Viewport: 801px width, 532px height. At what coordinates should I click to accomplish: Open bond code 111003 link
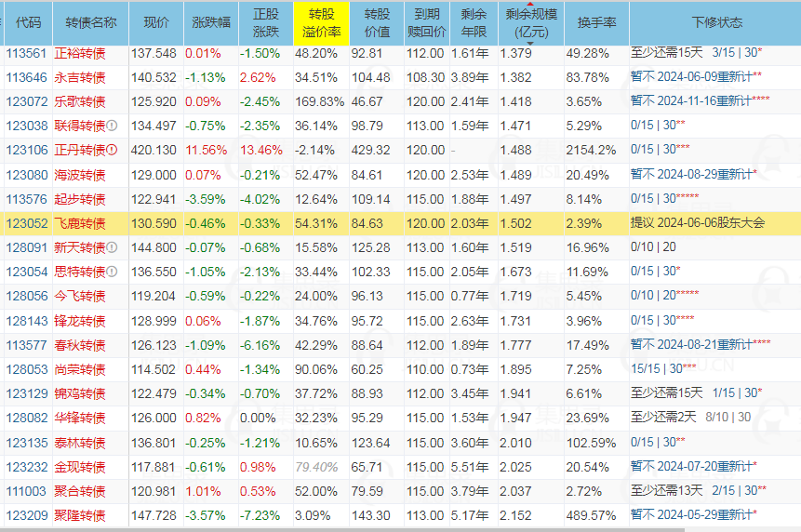pyautogui.click(x=26, y=491)
